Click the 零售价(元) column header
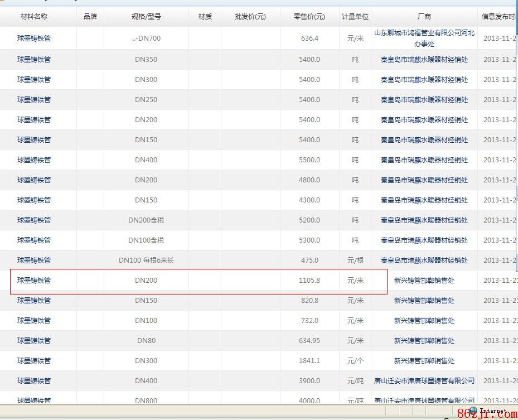518x420 pixels. pos(309,17)
